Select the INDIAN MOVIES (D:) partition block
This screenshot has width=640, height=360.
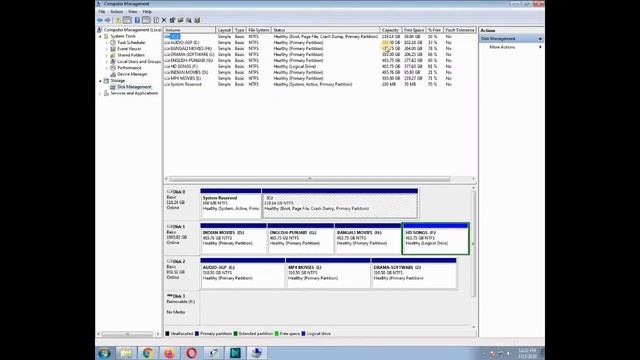click(x=233, y=239)
